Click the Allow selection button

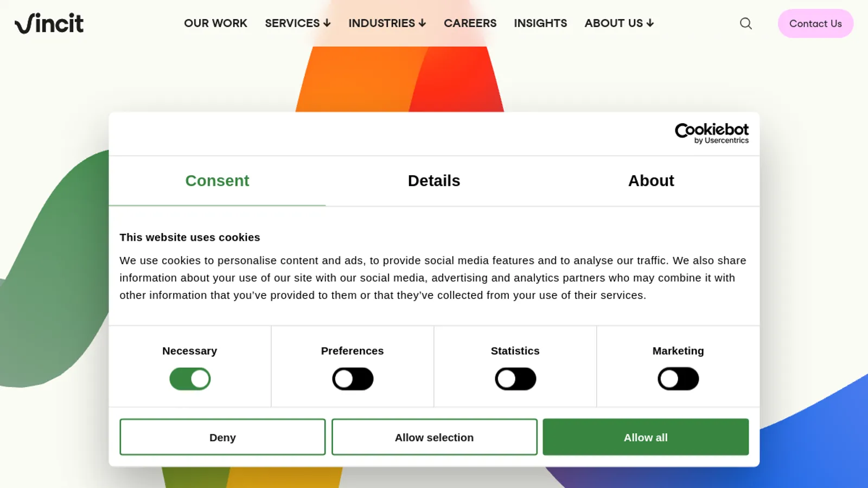[435, 437]
